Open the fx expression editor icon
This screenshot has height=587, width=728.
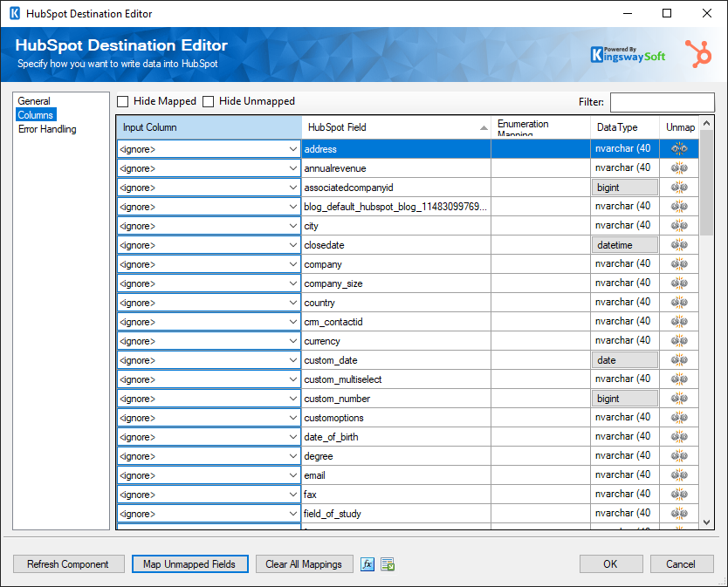tap(367, 564)
